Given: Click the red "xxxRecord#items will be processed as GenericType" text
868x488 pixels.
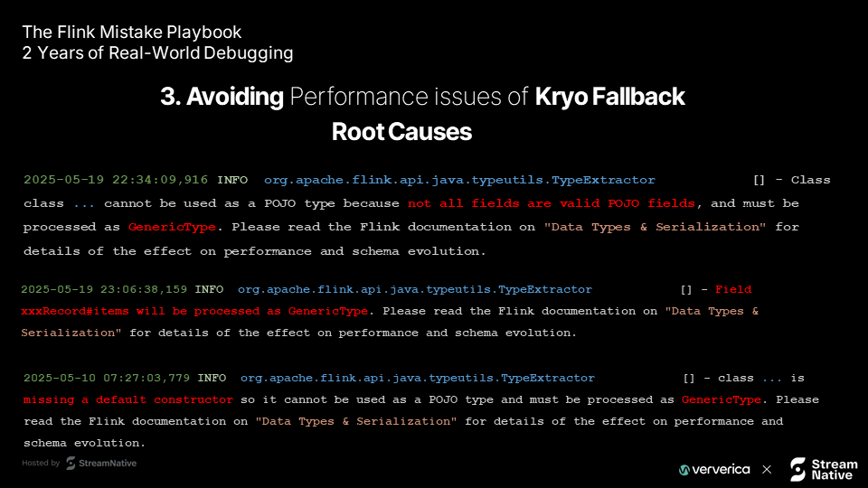Looking at the screenshot, I should [x=194, y=311].
